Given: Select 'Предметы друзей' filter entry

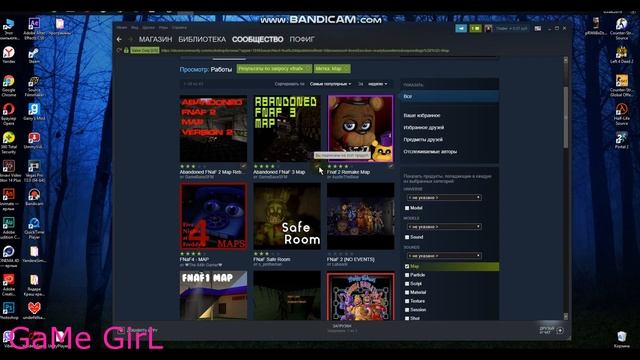Looking at the screenshot, I should coord(423,140).
